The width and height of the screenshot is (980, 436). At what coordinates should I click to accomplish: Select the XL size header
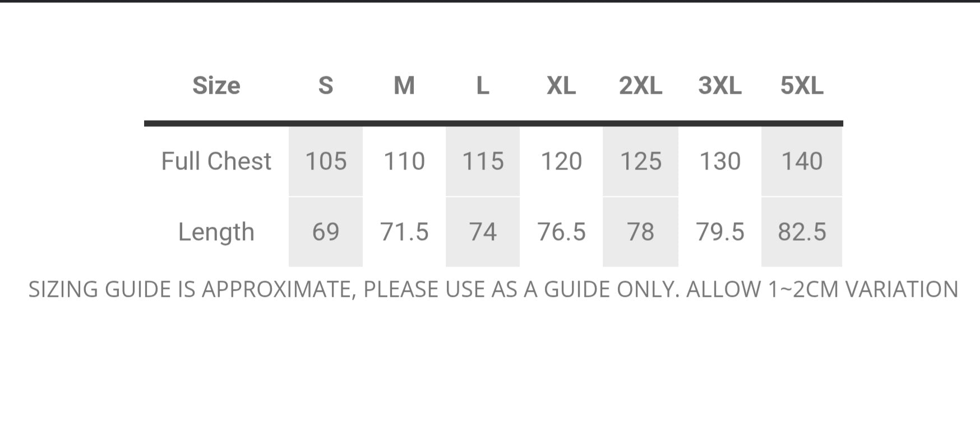pyautogui.click(x=561, y=86)
